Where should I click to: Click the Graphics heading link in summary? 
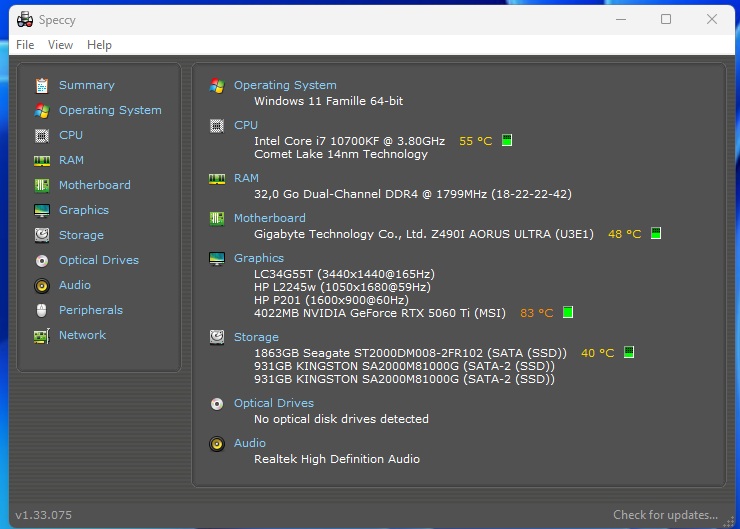pyautogui.click(x=259, y=259)
